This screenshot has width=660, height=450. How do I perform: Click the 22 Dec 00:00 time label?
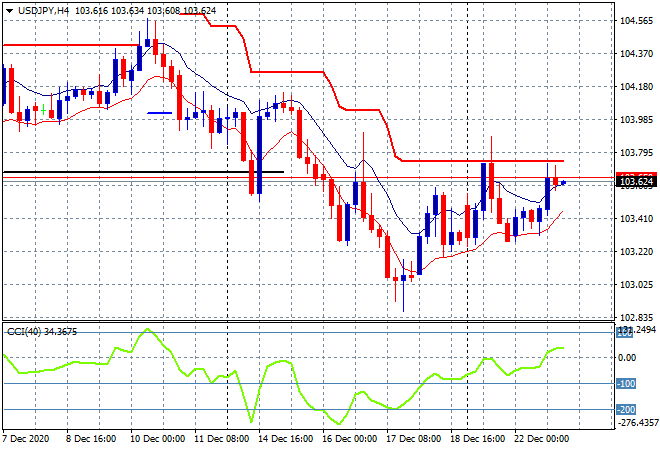[541, 439]
